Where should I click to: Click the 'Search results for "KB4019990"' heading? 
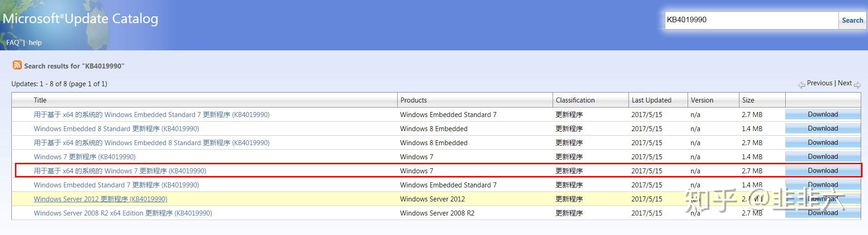click(74, 66)
